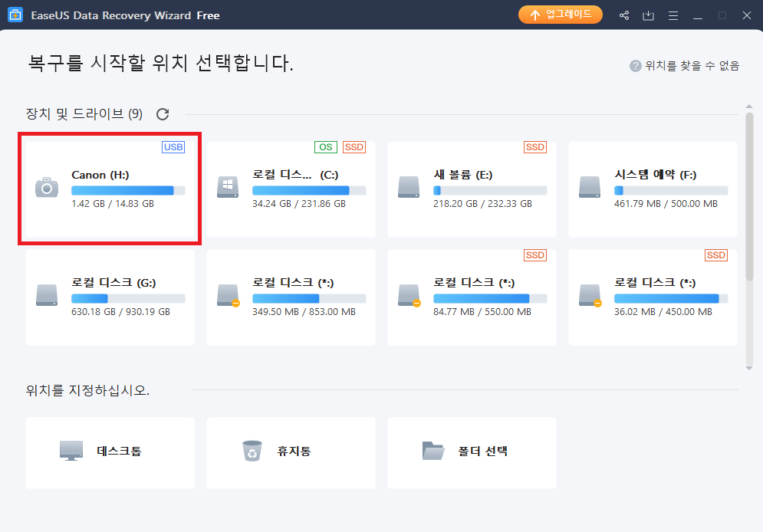Select the 450.00 MB 로컬 디스크 (*:) partition name
The height and width of the screenshot is (532, 763).
(655, 283)
